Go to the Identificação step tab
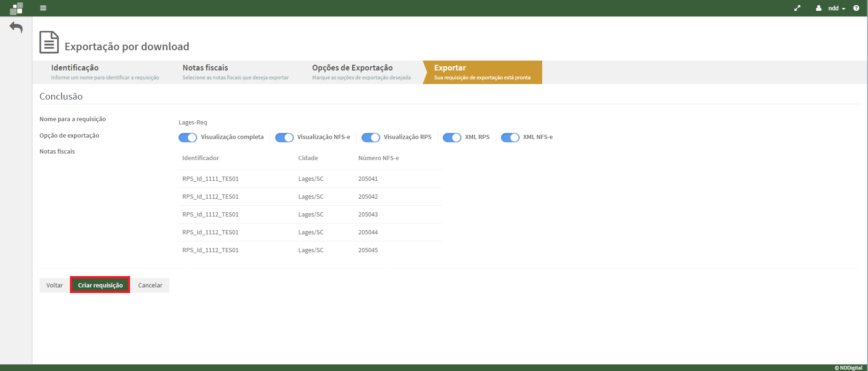The image size is (868, 371). point(105,72)
